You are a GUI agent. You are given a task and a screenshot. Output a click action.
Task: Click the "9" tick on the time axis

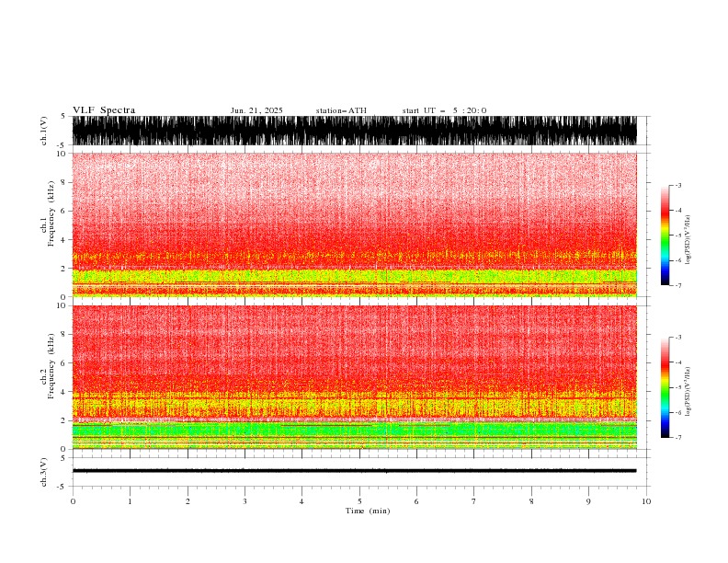[588, 501]
